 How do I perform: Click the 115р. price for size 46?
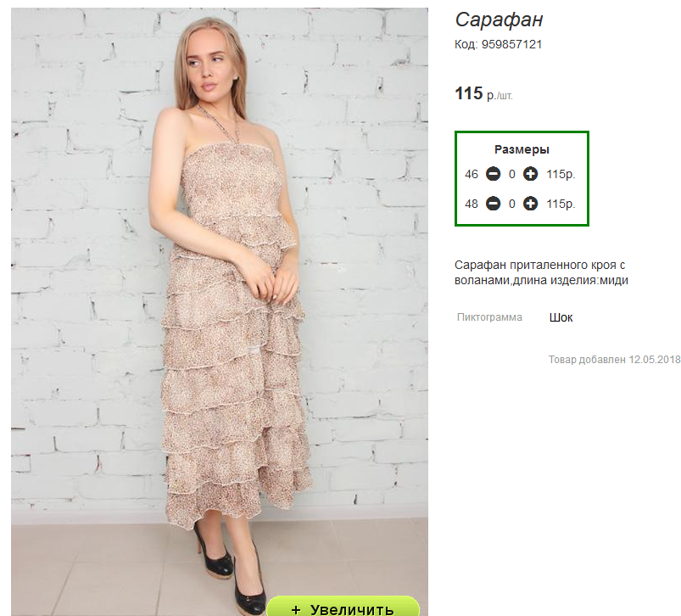(561, 174)
